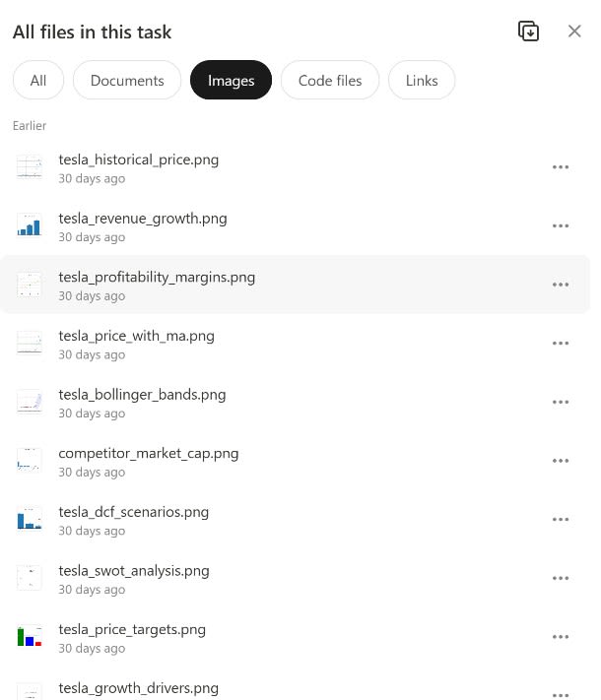Select the Images filter tab

click(231, 81)
